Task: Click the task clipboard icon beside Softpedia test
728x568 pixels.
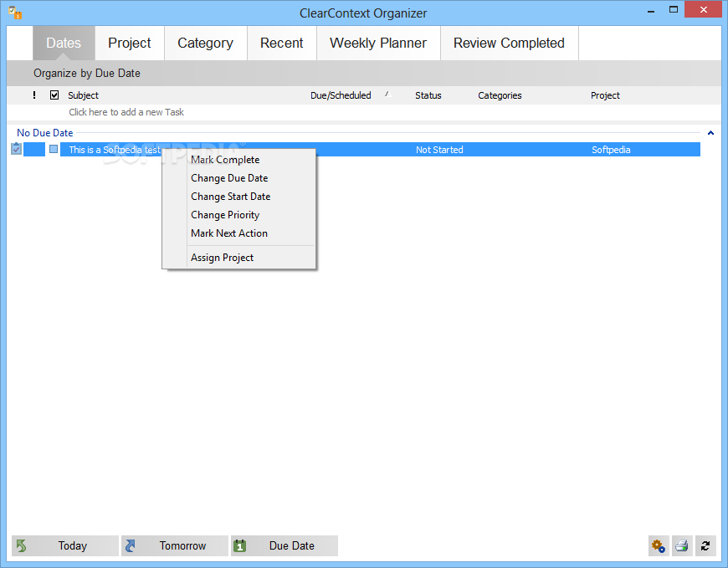Action: coord(16,149)
